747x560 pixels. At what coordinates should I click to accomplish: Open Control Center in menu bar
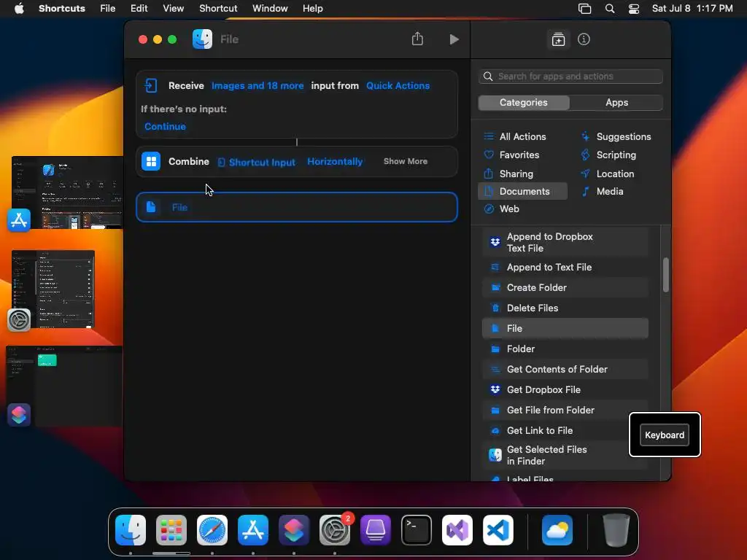[x=634, y=9]
